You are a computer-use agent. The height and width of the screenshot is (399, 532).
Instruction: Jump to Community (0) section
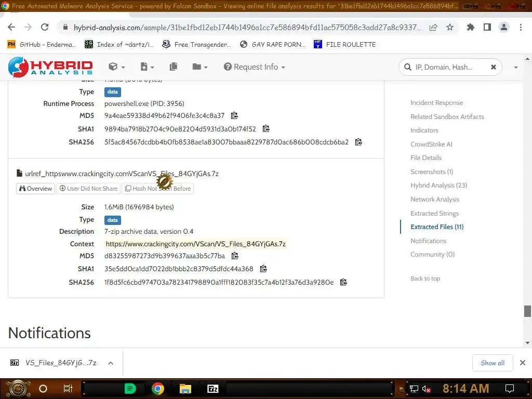tap(432, 255)
